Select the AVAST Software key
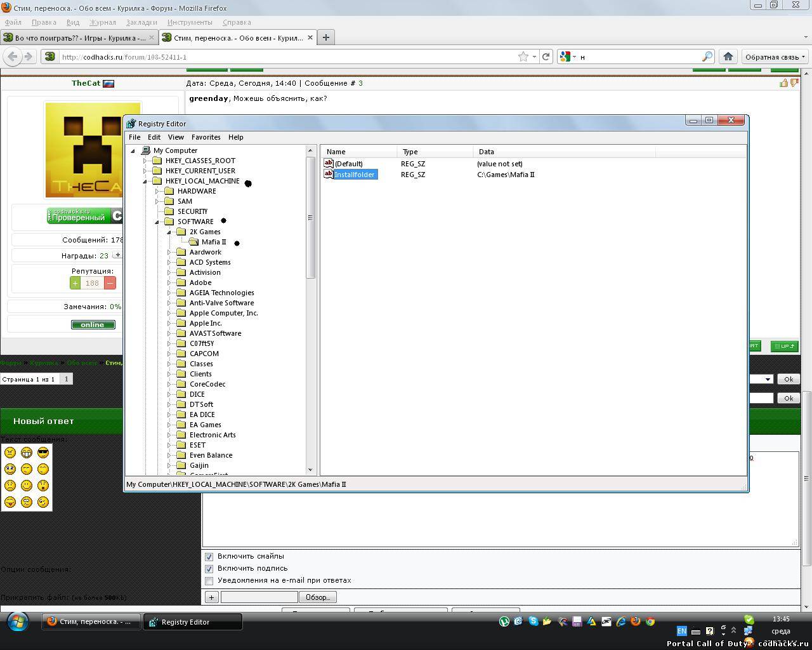The image size is (812, 650). click(x=215, y=333)
